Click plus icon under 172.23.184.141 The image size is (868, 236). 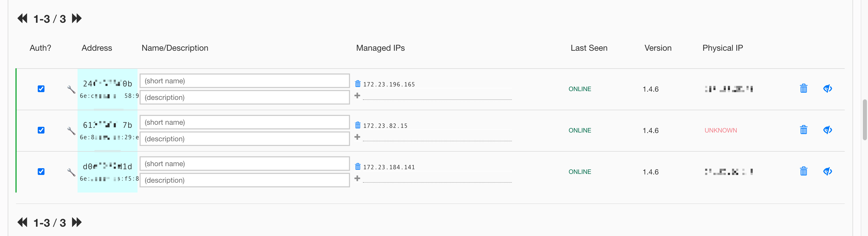click(357, 178)
